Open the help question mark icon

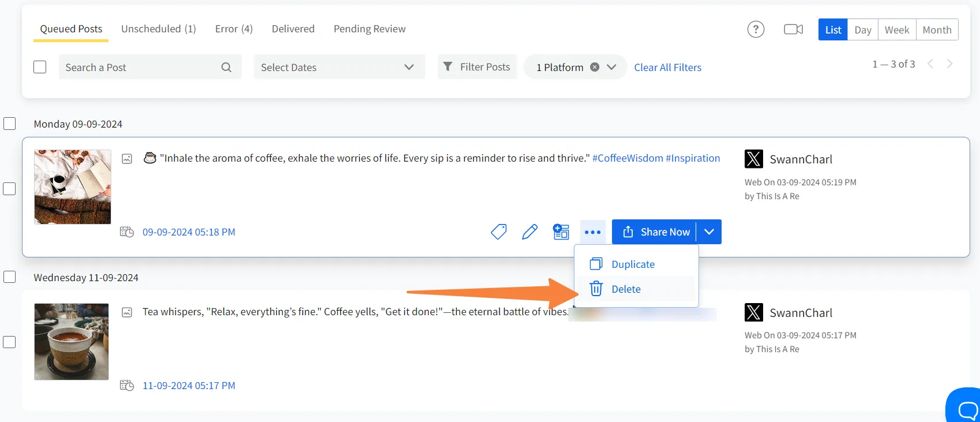pyautogui.click(x=756, y=29)
